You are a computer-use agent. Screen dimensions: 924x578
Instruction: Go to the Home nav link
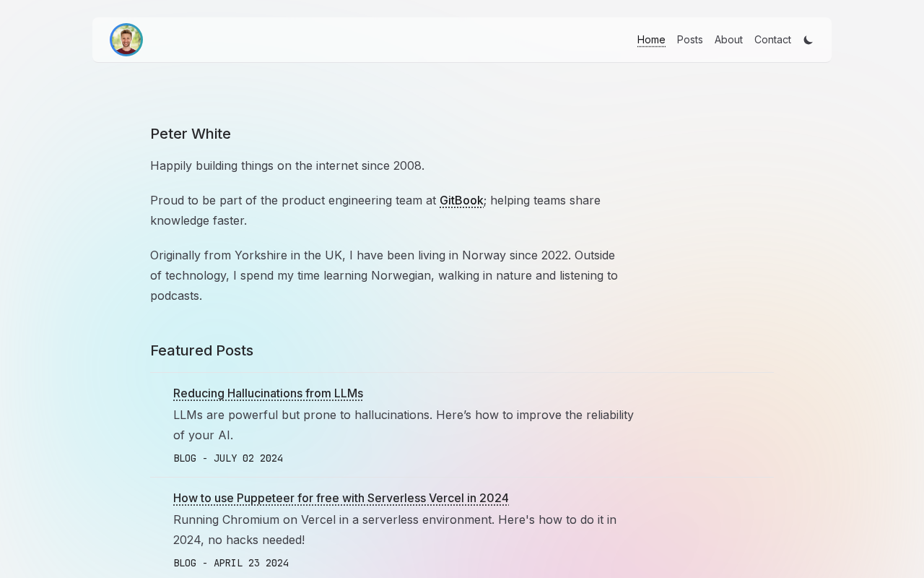(651, 40)
